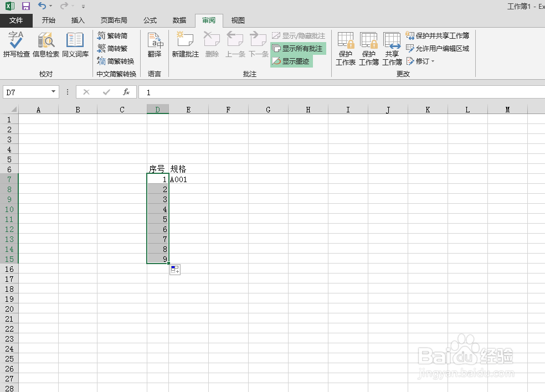Click the Redo arrow icon
The image size is (545, 392).
pyautogui.click(x=64, y=6)
